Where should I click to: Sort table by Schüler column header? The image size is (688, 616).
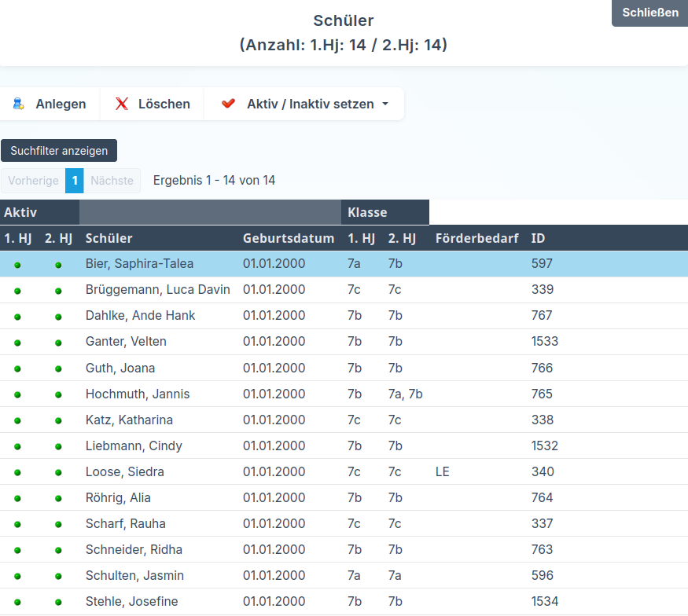tap(109, 238)
